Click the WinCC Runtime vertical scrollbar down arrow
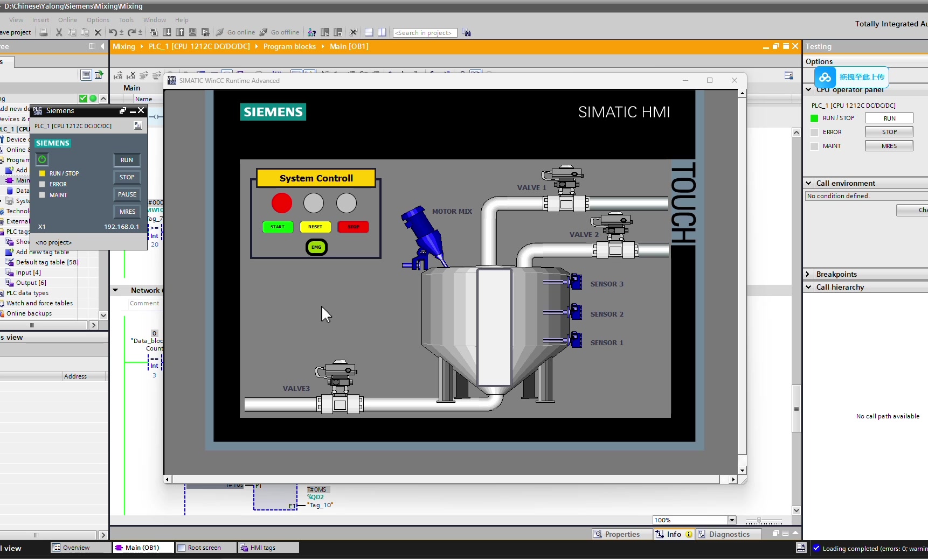 tap(742, 470)
